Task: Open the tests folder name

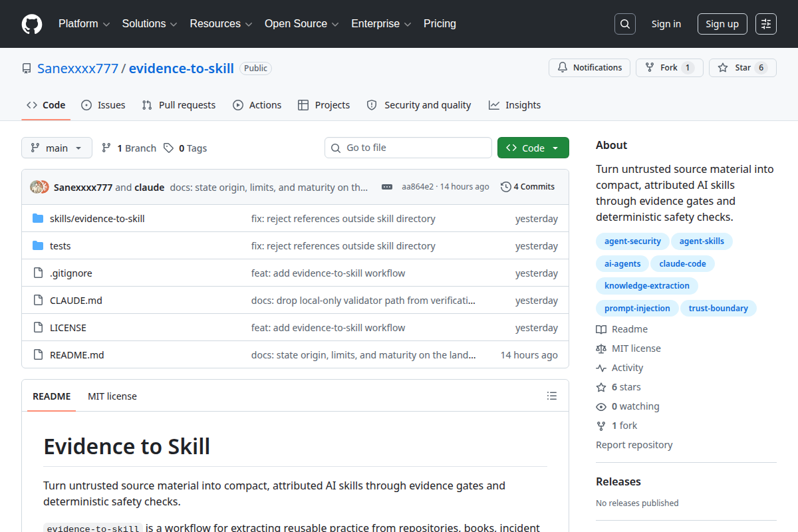Action: (60, 246)
